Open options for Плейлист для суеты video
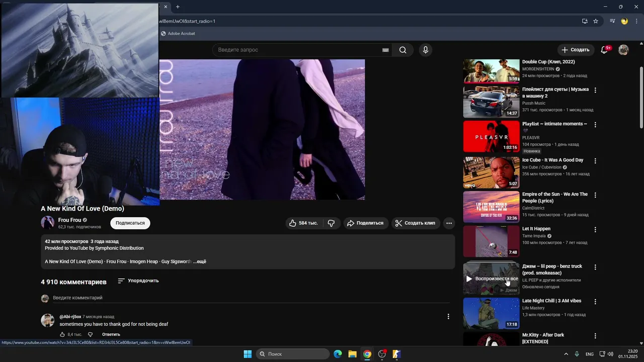Image resolution: width=644 pixels, height=362 pixels. tap(595, 90)
